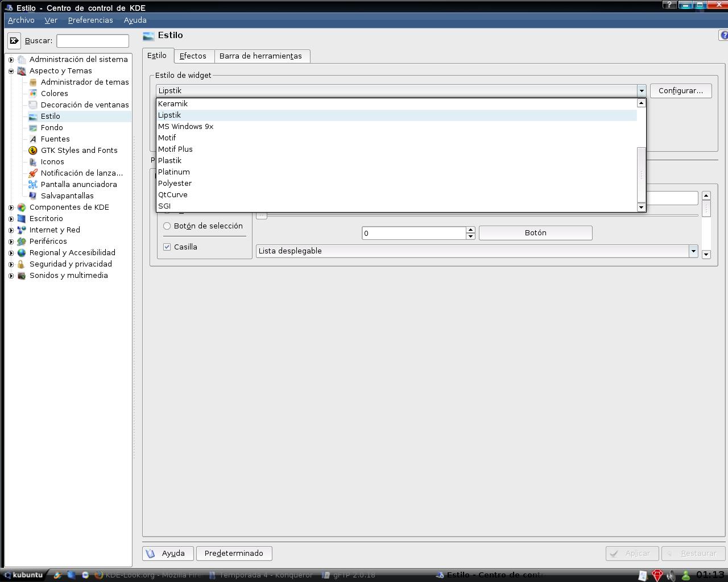
Task: Click Pantalla anunciadora icon
Action: pyautogui.click(x=33, y=185)
